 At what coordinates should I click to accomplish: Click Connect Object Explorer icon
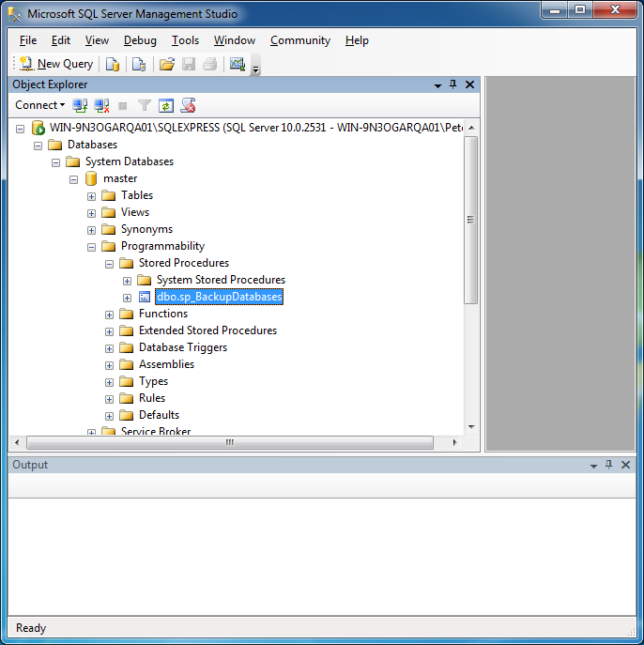pos(80,106)
